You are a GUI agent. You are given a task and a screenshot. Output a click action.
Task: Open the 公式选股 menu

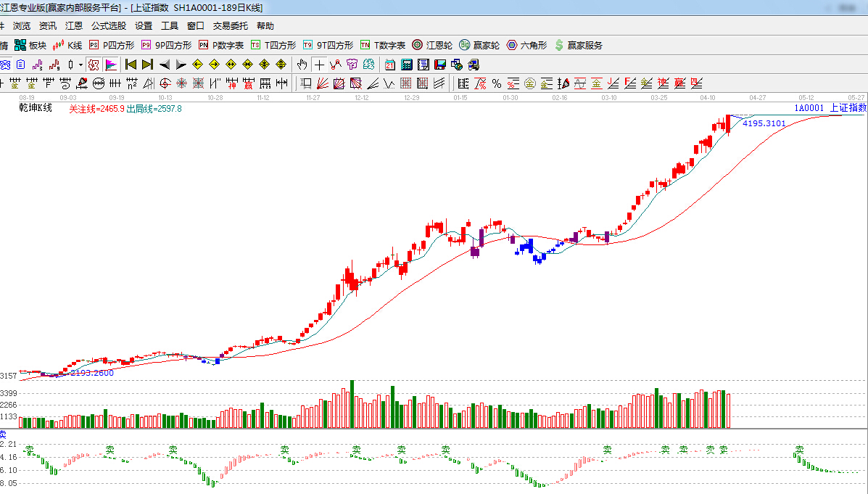point(109,26)
